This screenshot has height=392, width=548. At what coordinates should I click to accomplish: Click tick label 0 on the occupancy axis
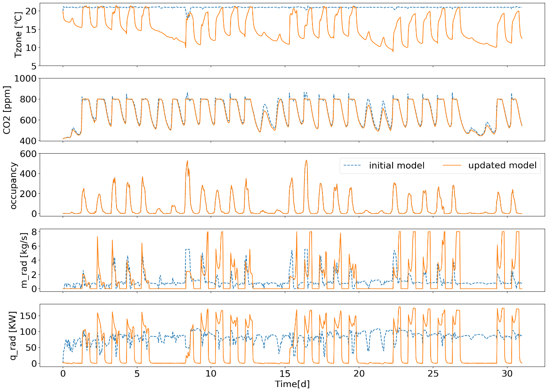pos(33,214)
